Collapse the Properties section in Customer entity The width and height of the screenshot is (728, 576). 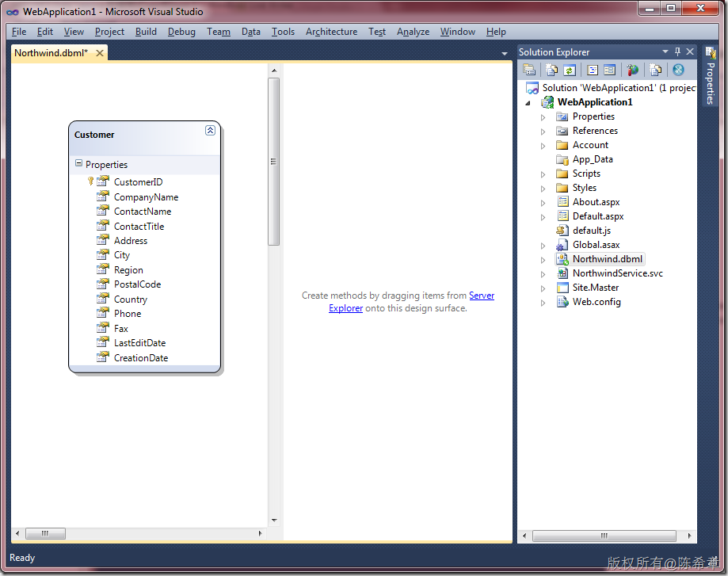[x=78, y=163]
